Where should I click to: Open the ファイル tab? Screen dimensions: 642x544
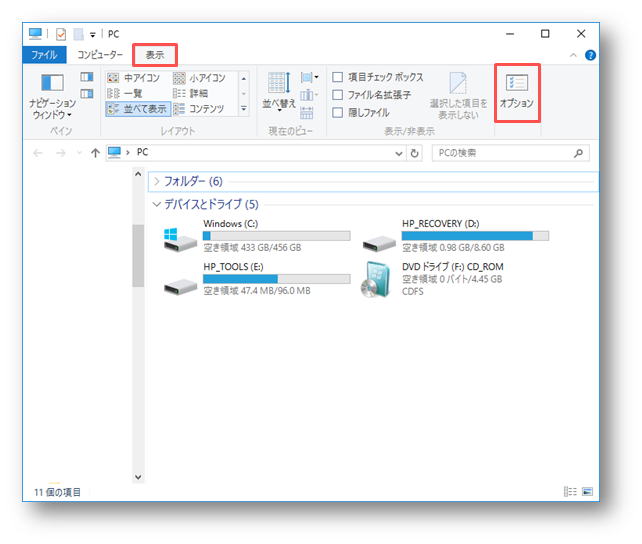[44, 55]
